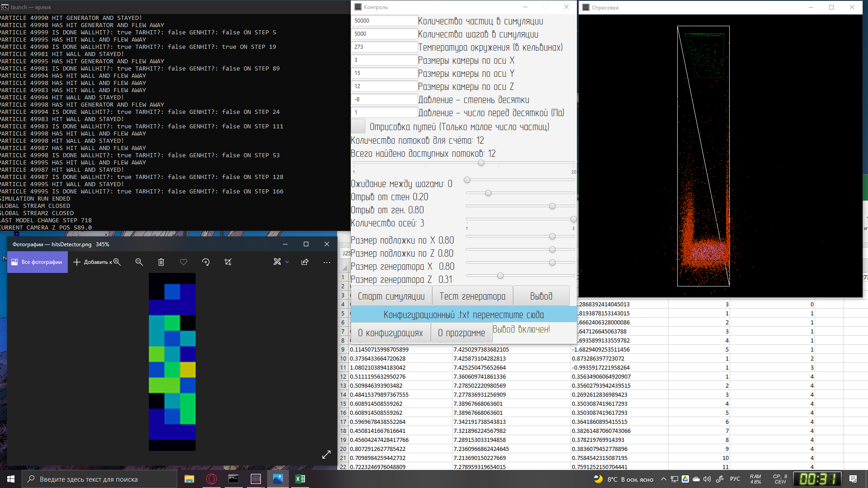Open the See more menu in Photos
This screenshot has width=868, height=488.
327,262
